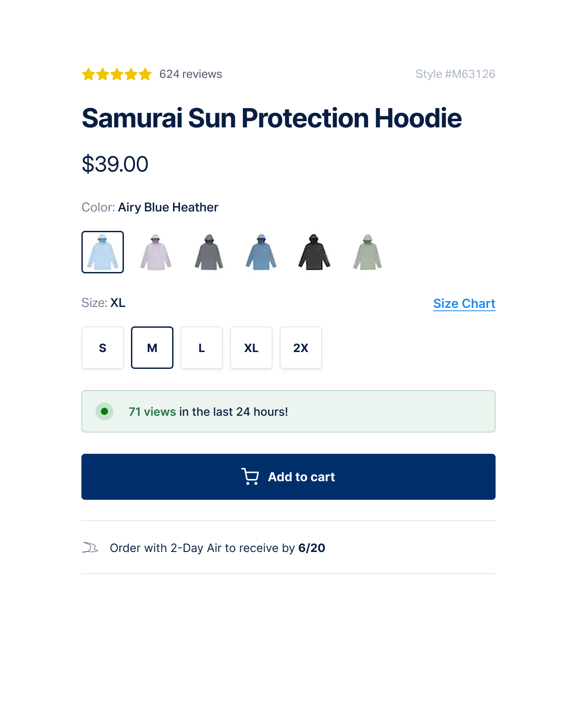
Task: Choose the light pink hoodie colorway
Action: coord(155,252)
